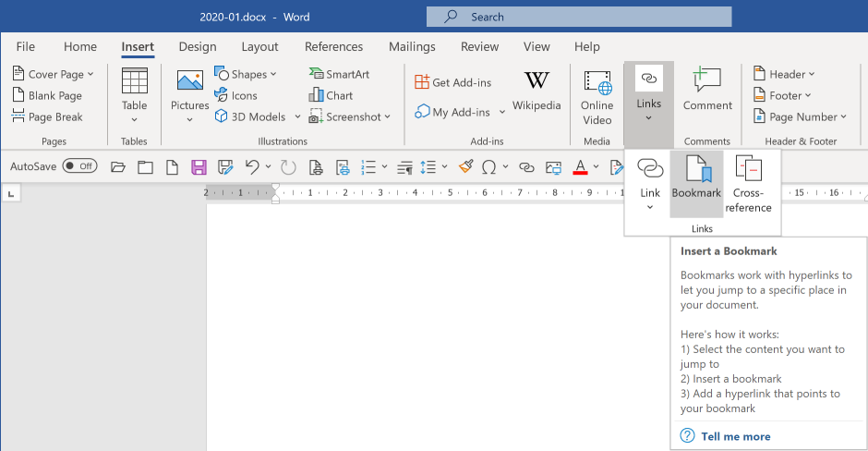This screenshot has width=868, height=451.
Task: Click the ruler first-line indent marker
Action: [275, 189]
